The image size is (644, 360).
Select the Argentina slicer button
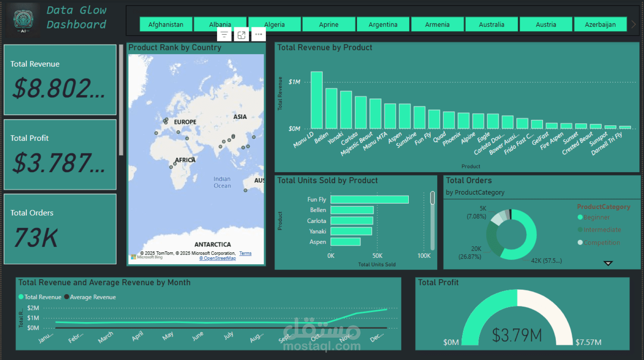[383, 25]
